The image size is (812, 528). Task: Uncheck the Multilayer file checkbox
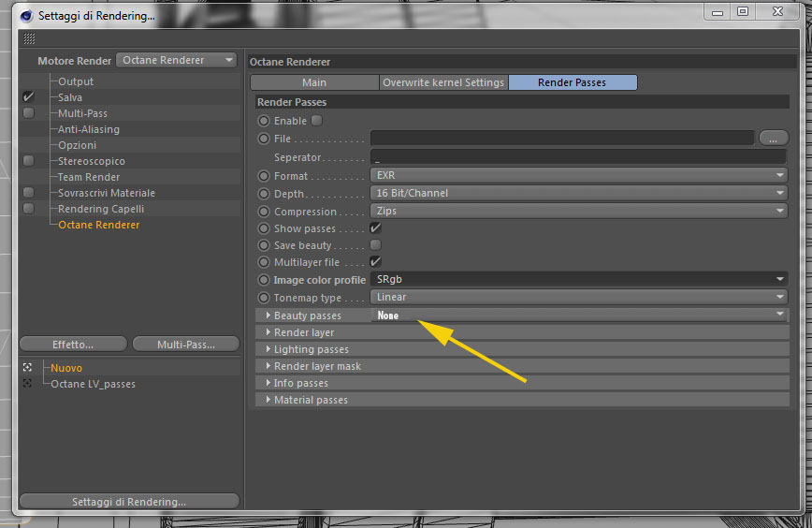[375, 262]
